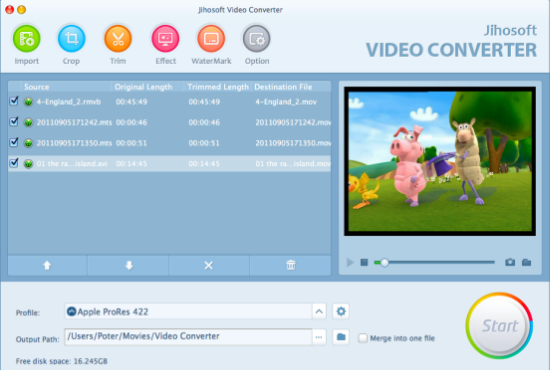Open the WaterMark tool

[211, 39]
